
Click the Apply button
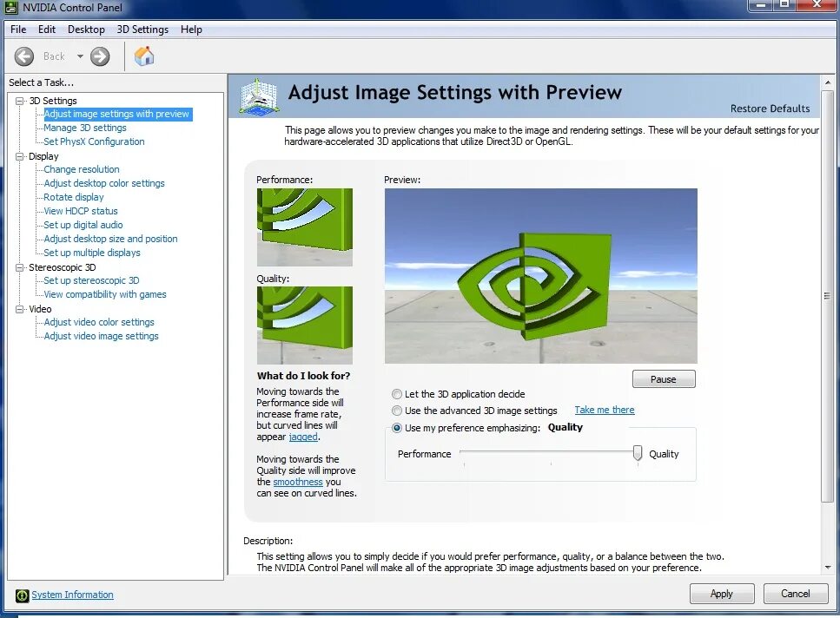click(x=722, y=594)
